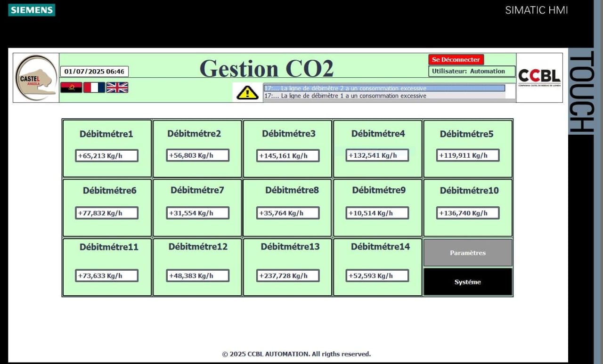Viewport: 603px width, 364px height.
Task: Click the Gestion CO2 title
Action: tap(267, 69)
